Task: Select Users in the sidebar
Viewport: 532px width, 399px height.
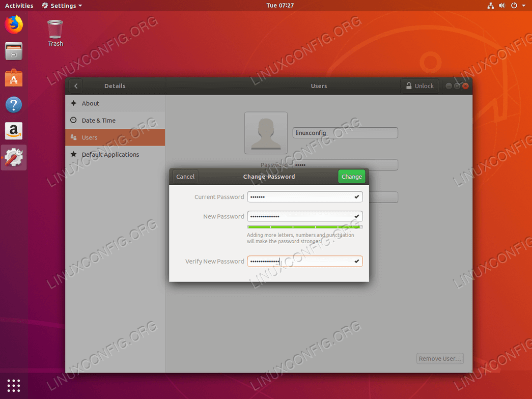Action: tap(115, 137)
